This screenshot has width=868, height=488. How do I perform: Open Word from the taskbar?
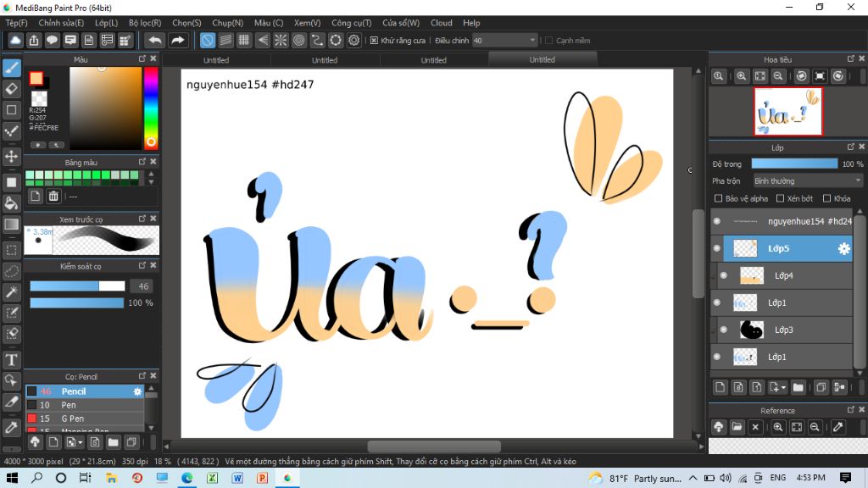coord(237,478)
